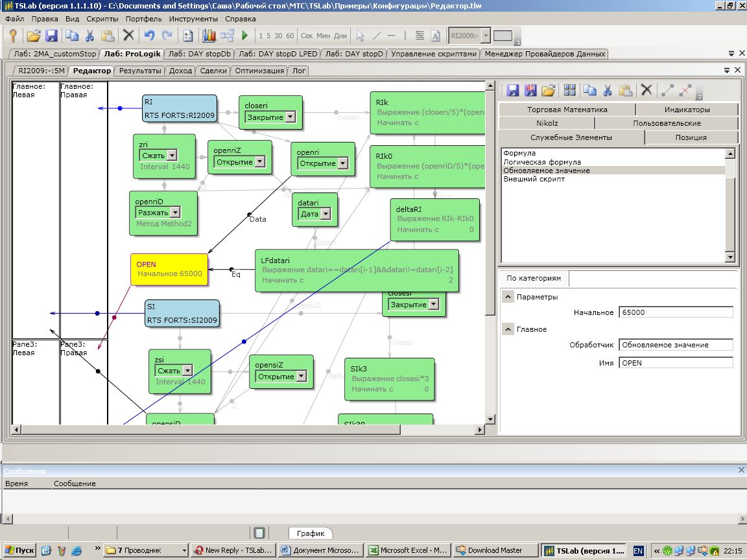This screenshot has height=560, width=747.
Task: Click the green Run script arrow
Action: click(245, 36)
